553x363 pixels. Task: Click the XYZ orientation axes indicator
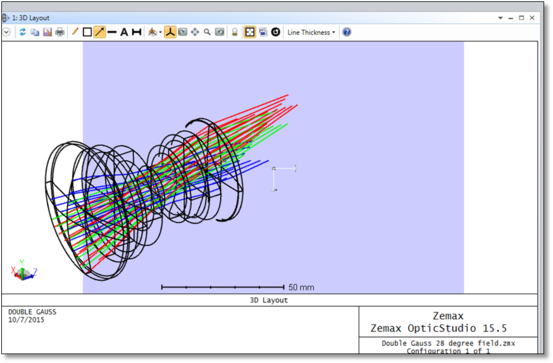click(23, 271)
